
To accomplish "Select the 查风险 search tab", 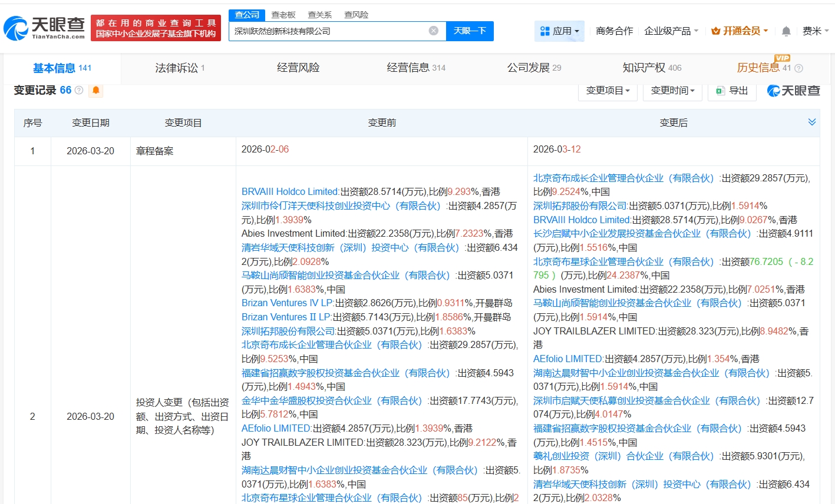I will pyautogui.click(x=356, y=15).
